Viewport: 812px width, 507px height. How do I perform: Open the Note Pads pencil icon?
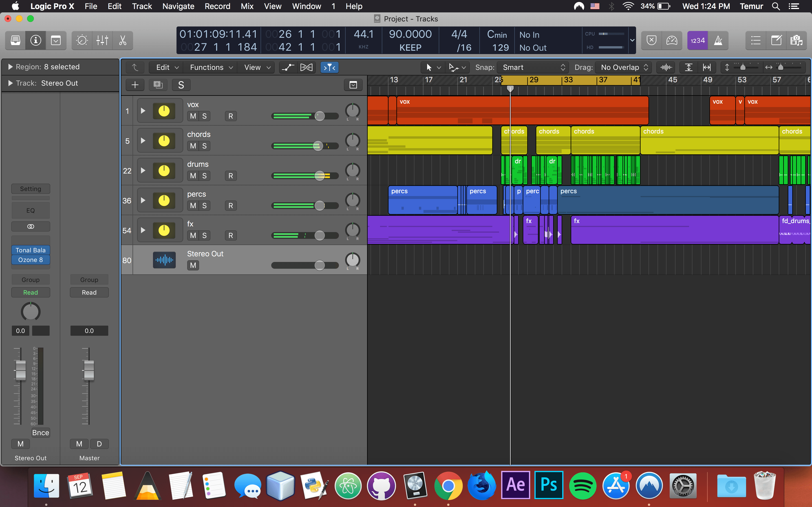pyautogui.click(x=777, y=40)
